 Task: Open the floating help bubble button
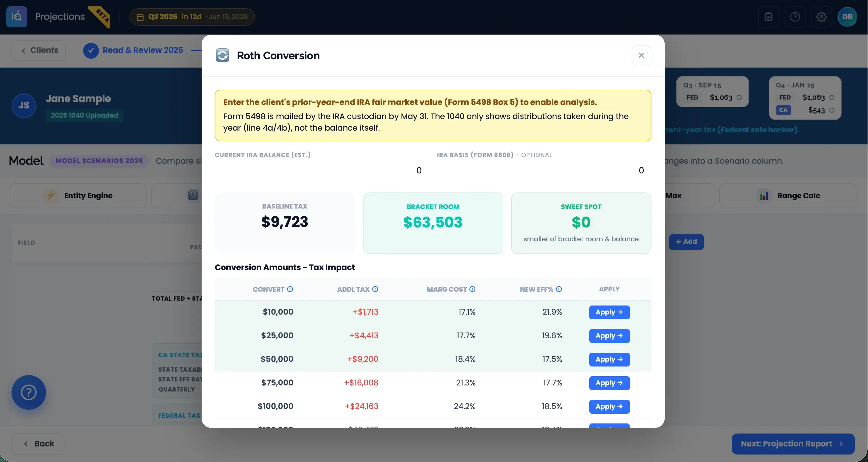pos(29,392)
